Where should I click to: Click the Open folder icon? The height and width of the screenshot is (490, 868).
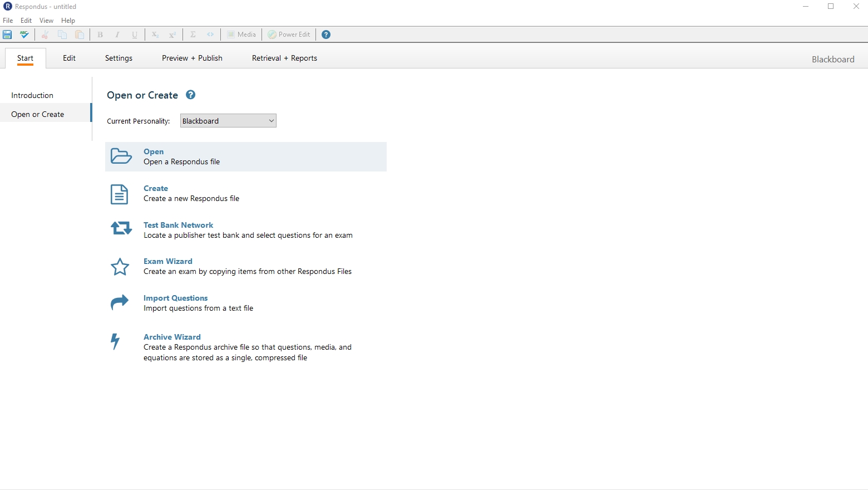(x=121, y=156)
